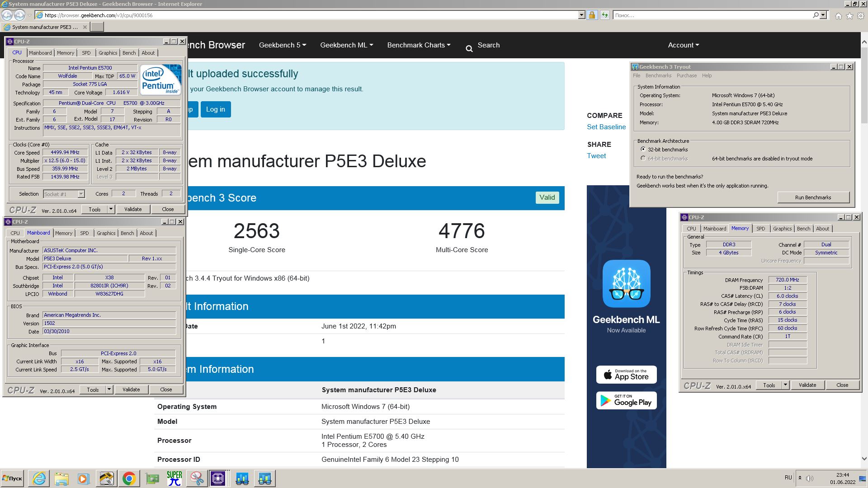Click Validate in the CPU-Z Memory window

[x=807, y=385]
